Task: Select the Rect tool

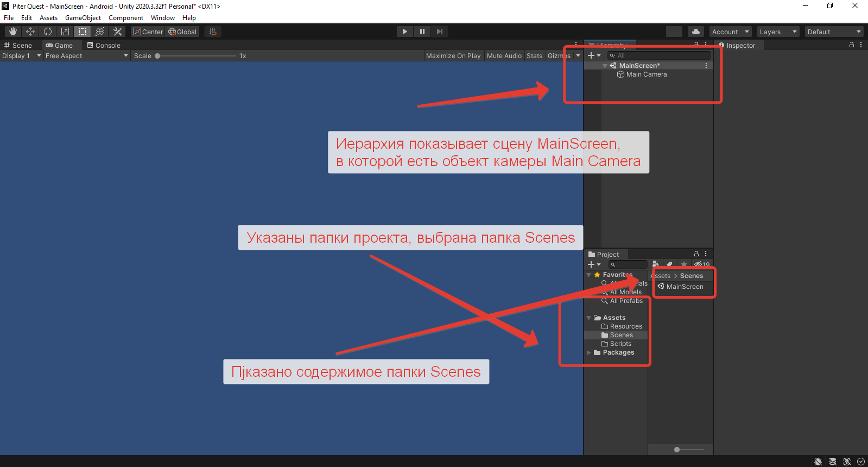Action: (x=83, y=31)
